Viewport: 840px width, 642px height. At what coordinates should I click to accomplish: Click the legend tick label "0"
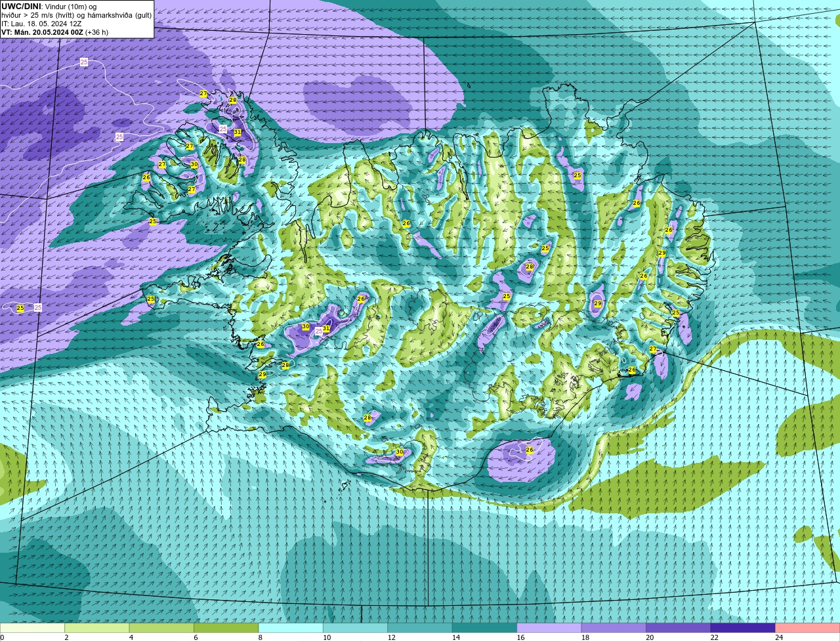pos(2,637)
